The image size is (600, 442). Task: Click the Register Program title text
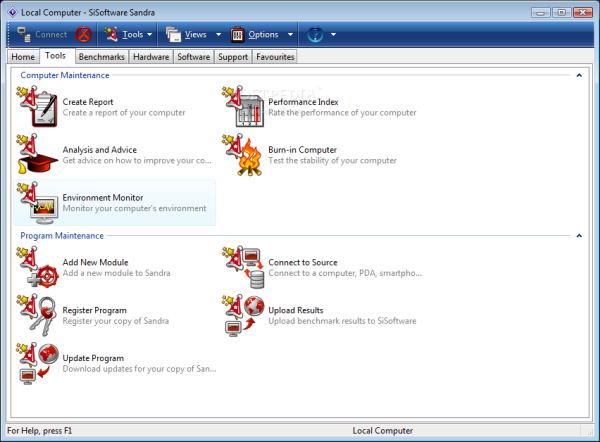click(95, 310)
